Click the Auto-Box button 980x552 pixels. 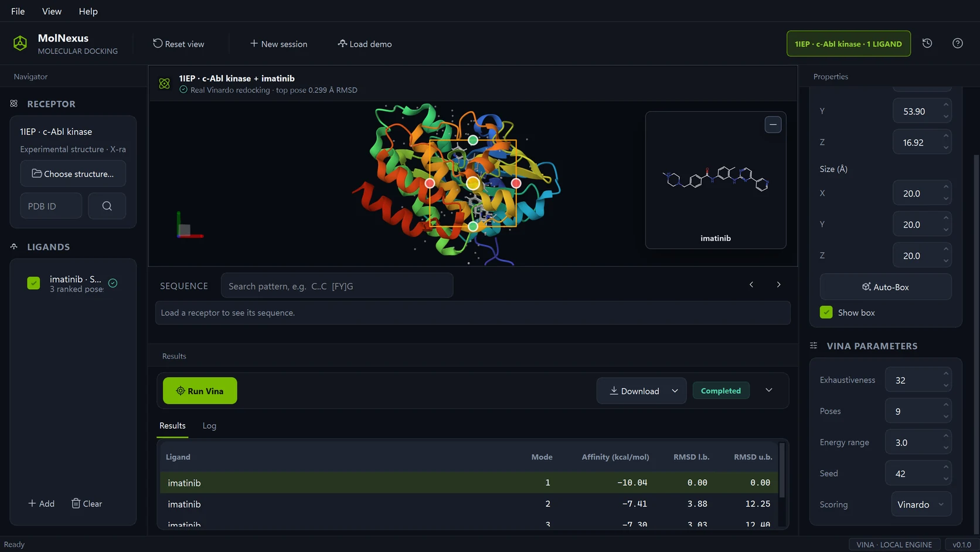886,287
